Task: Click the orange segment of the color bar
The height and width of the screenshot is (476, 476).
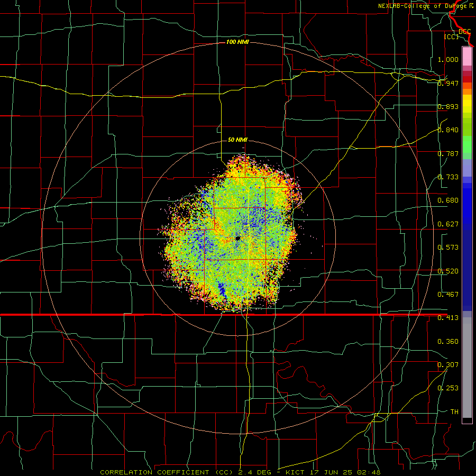Action: 467,91
